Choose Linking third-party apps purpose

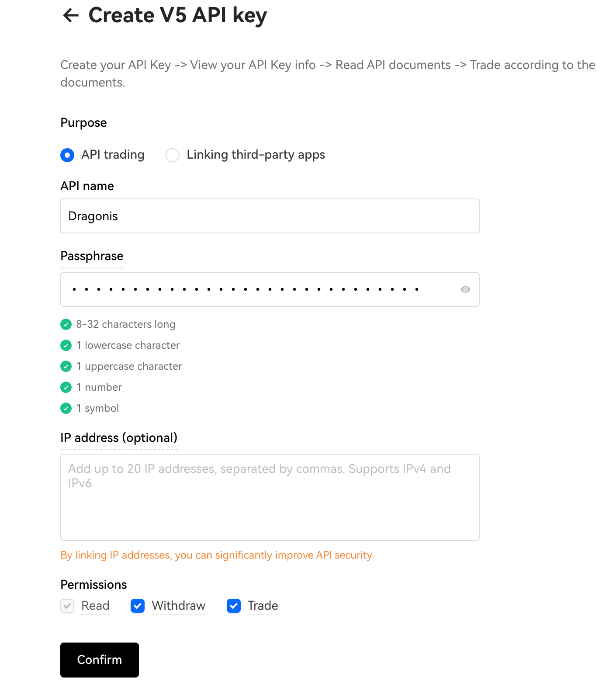pyautogui.click(x=173, y=155)
